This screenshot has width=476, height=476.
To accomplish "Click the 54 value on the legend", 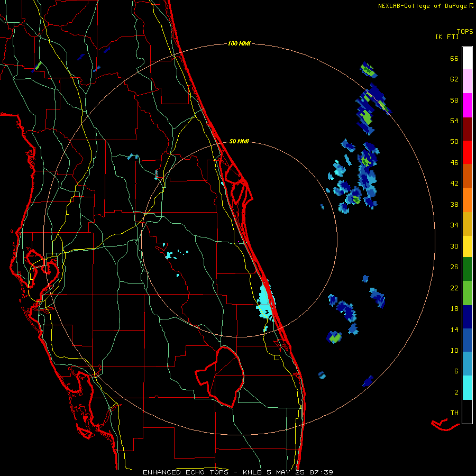I will click(x=454, y=121).
